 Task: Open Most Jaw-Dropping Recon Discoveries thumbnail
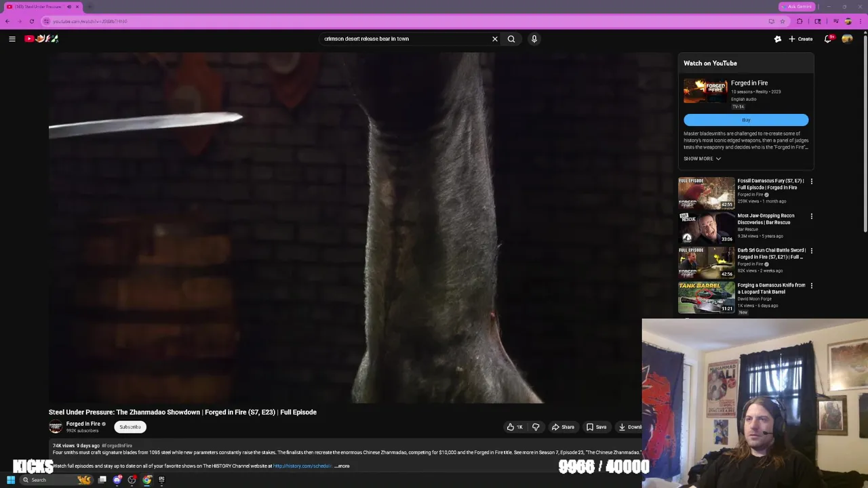[707, 228]
